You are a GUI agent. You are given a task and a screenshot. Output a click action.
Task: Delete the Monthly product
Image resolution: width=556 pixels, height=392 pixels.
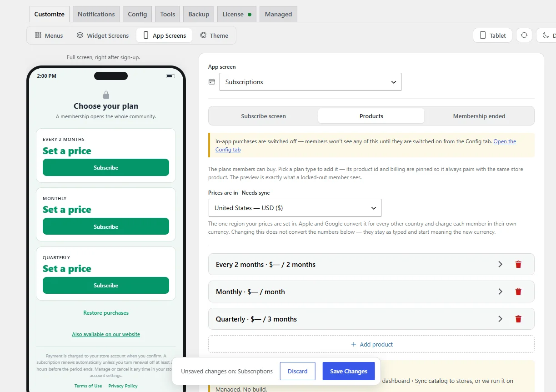tap(518, 292)
